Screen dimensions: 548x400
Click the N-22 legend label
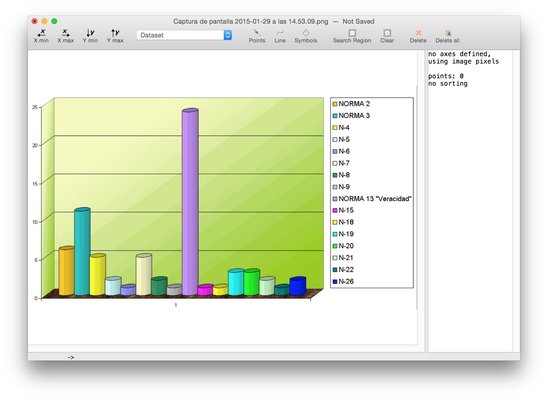346,270
